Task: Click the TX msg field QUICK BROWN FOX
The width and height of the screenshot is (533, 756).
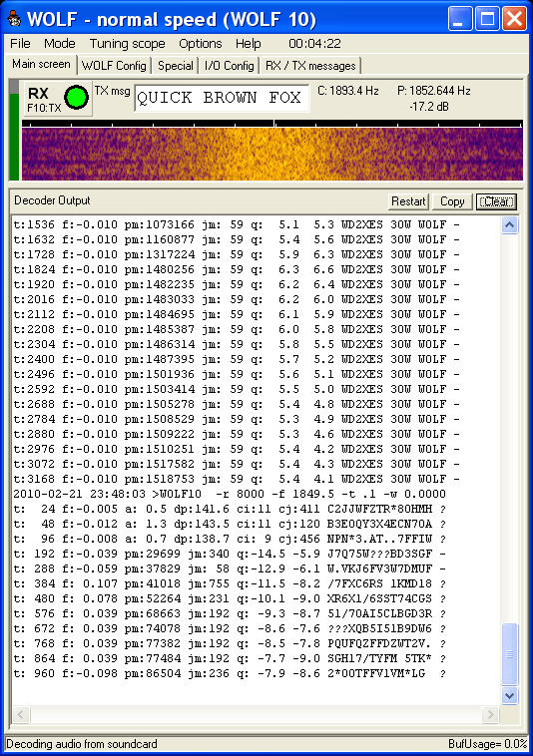Action: (x=222, y=98)
